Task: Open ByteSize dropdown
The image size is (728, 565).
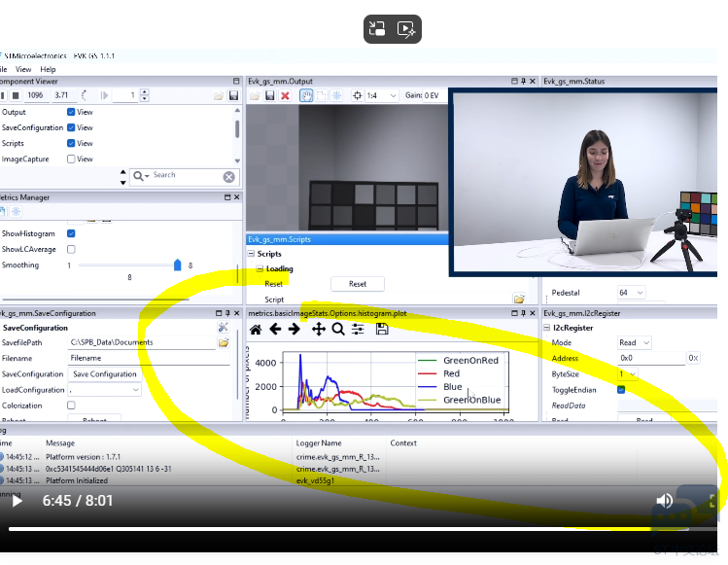Action: (628, 374)
